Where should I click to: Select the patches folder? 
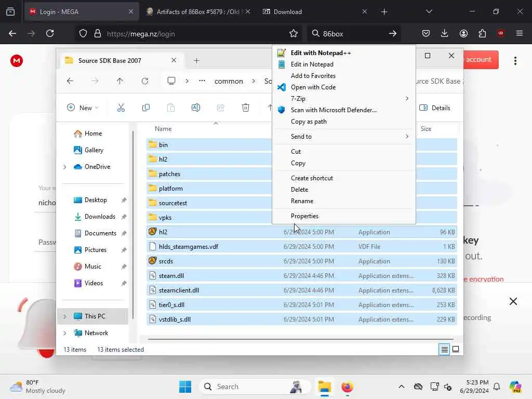pos(169,174)
